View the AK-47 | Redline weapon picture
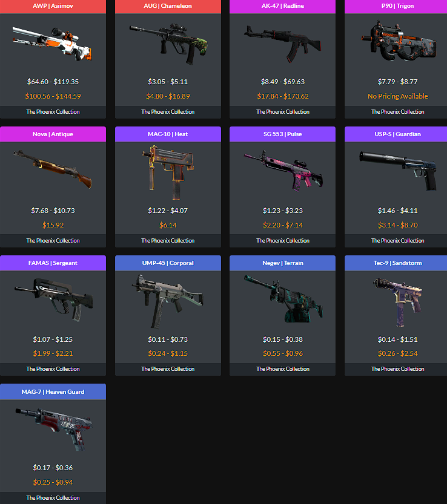This screenshot has width=447, height=504. 282,44
